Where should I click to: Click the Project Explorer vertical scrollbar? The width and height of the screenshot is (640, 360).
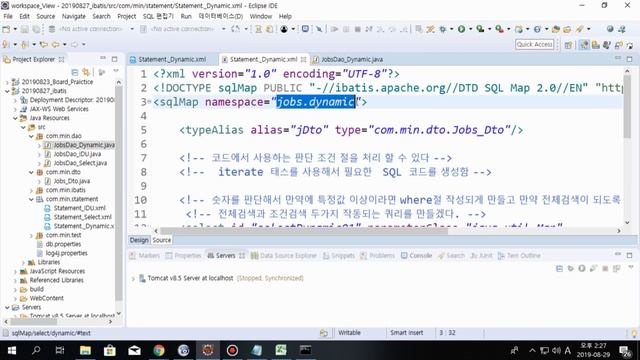pos(119,194)
